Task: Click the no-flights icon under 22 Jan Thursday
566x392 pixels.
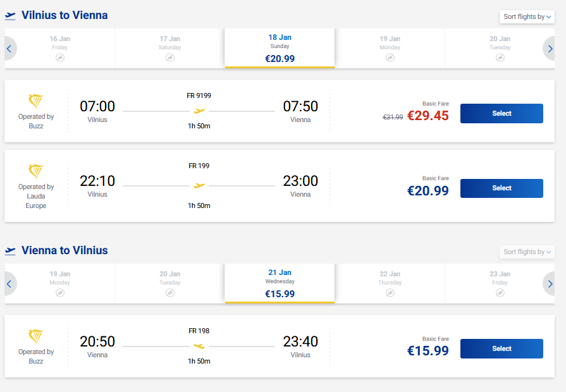Action: click(x=390, y=293)
